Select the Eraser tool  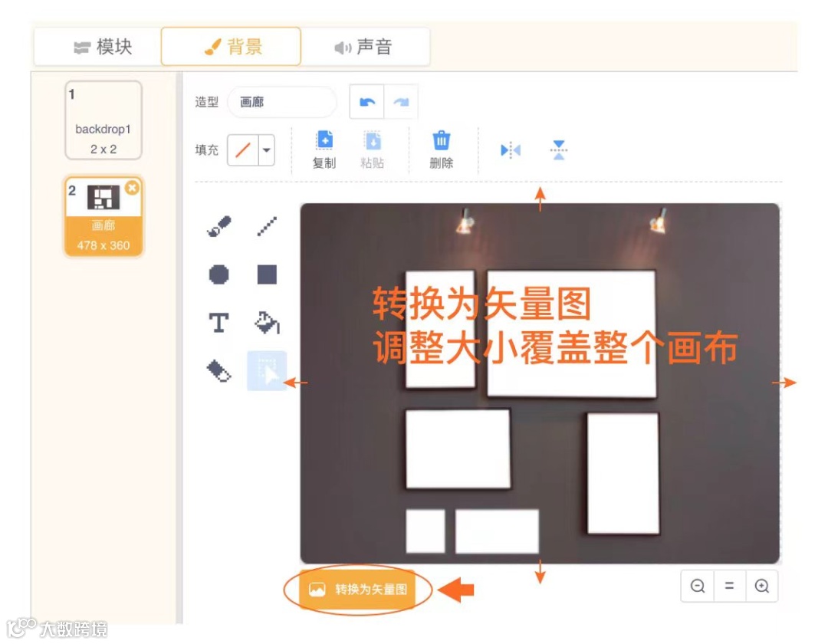[219, 370]
